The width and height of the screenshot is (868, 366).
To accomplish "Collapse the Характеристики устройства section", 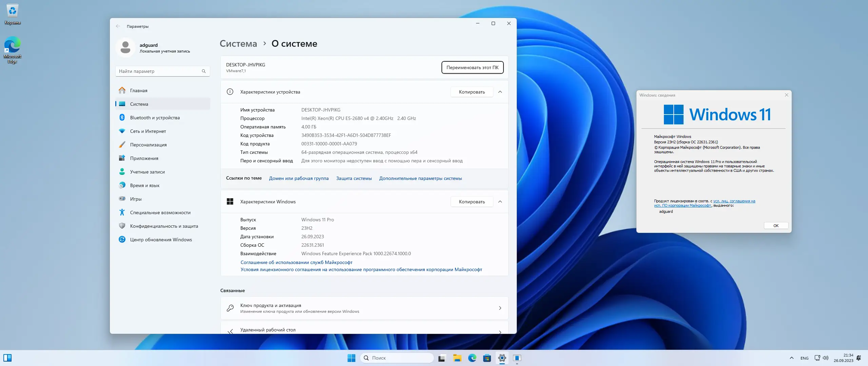I will click(501, 92).
